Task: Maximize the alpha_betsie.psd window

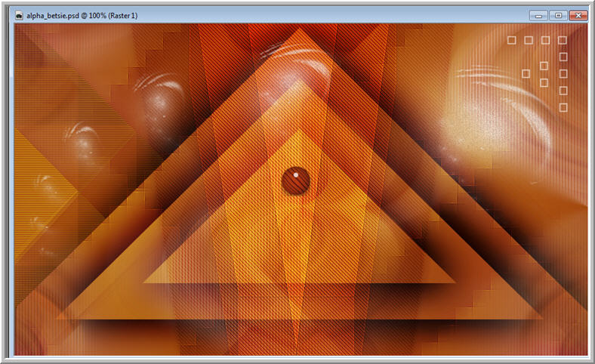Action: click(x=558, y=16)
